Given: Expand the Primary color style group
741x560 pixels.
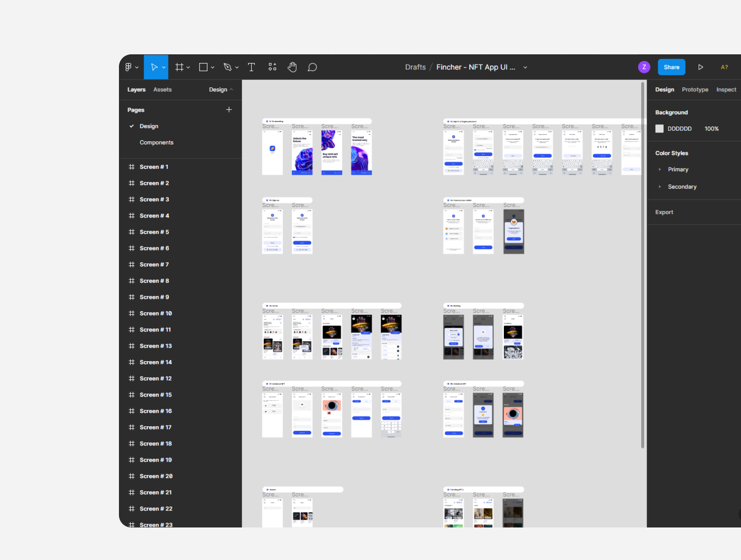Looking at the screenshot, I should point(659,169).
